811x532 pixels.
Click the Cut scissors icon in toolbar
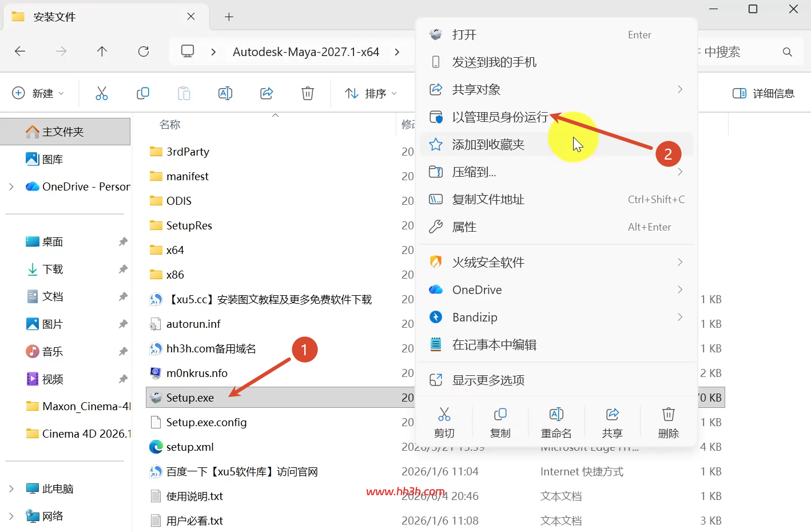102,93
